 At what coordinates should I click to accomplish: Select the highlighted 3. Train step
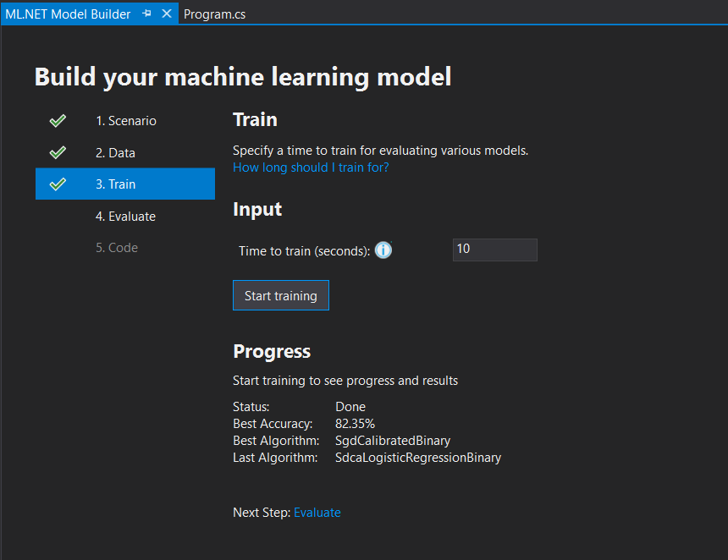(x=116, y=184)
